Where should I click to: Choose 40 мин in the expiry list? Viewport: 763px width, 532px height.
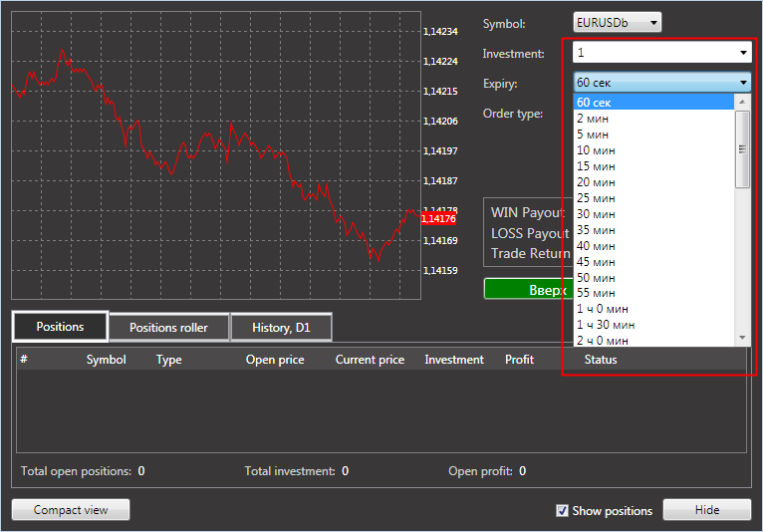point(653,246)
